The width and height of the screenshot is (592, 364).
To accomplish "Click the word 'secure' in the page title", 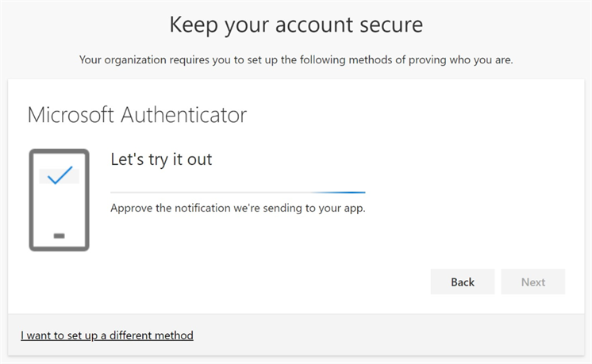I will click(x=389, y=25).
